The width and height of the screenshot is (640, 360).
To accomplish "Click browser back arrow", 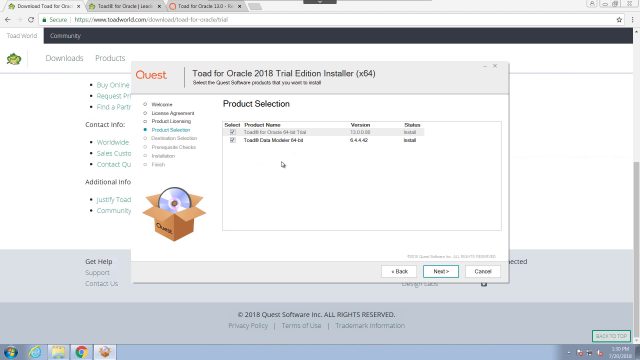I will point(8,20).
